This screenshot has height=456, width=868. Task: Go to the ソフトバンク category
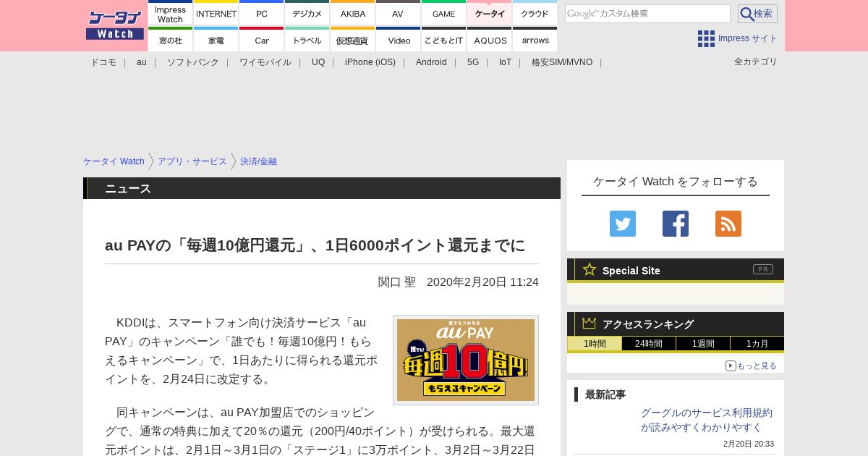pos(193,62)
